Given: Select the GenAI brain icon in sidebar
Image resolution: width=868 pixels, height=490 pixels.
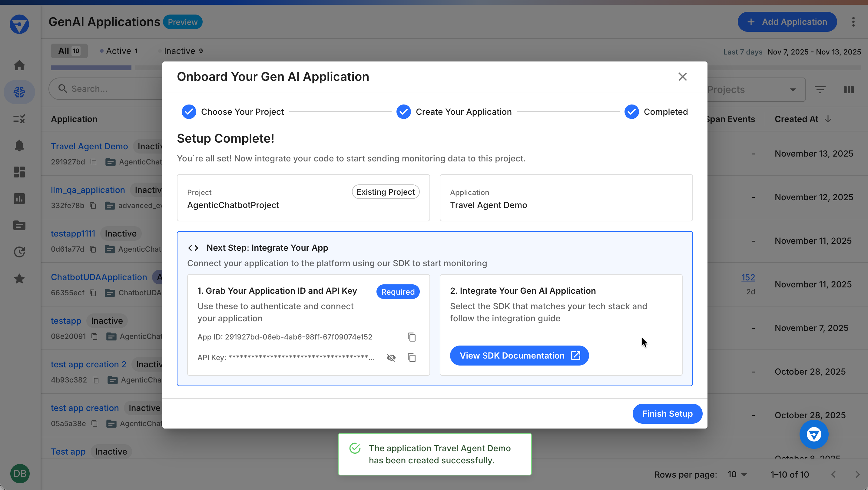Looking at the screenshot, I should [x=19, y=92].
